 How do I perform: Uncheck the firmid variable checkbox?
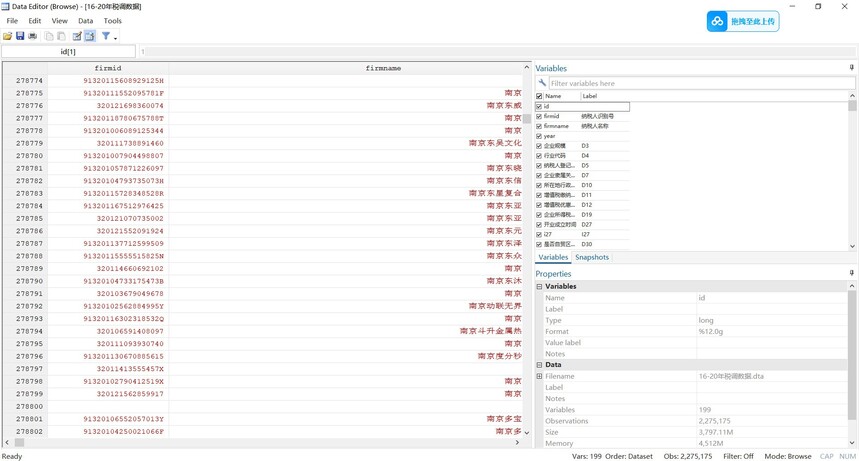tap(539, 116)
